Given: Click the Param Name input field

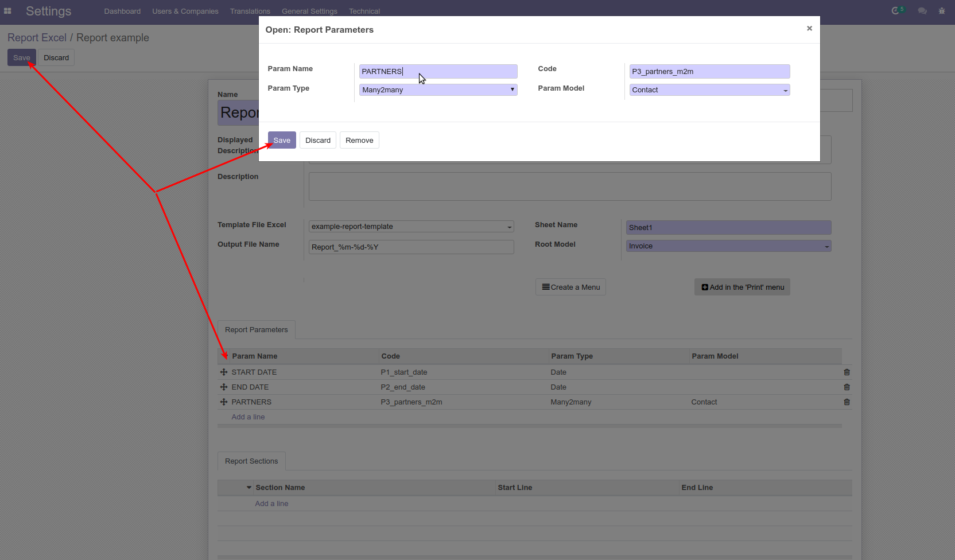Looking at the screenshot, I should pyautogui.click(x=438, y=71).
